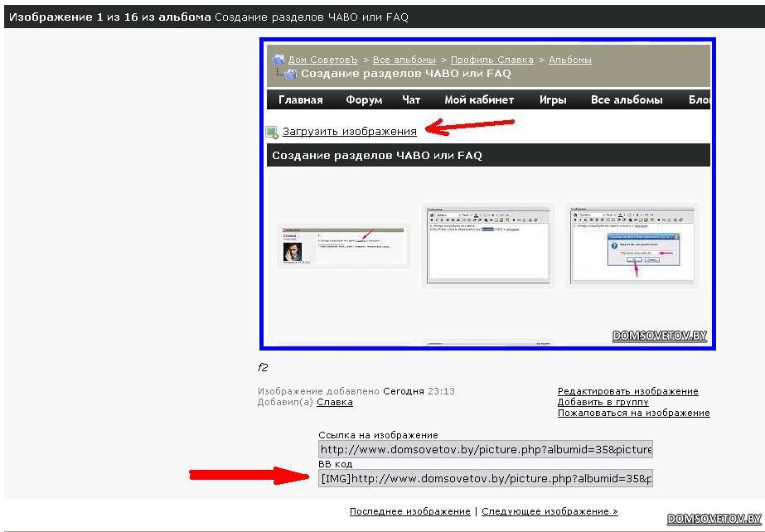Go to Игры in the navigation bar
765x532 pixels.
[553, 99]
